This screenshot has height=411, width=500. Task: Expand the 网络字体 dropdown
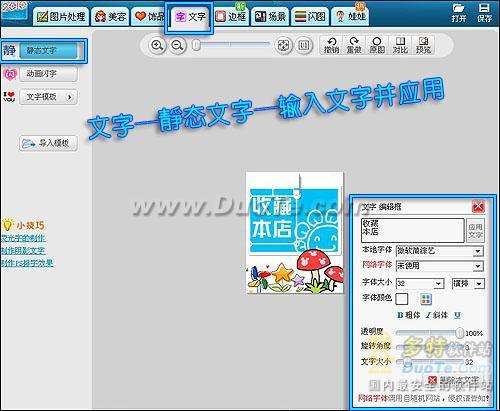tap(478, 266)
